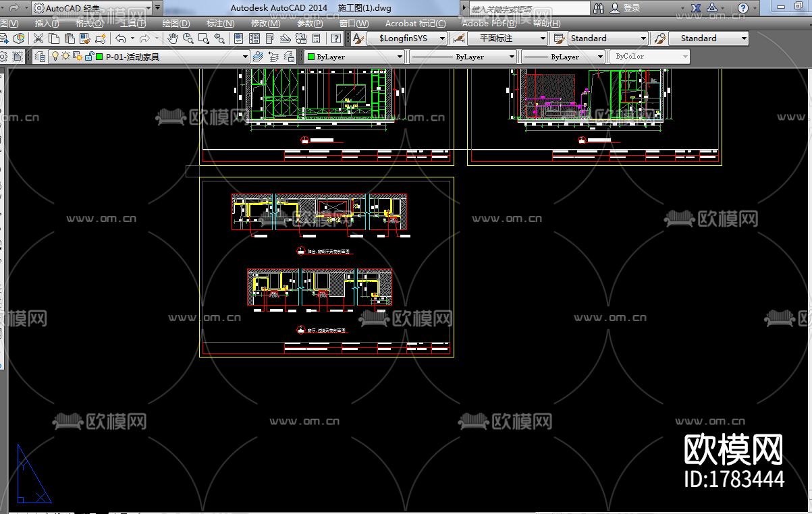Open the 标注(N) menu

pos(220,23)
